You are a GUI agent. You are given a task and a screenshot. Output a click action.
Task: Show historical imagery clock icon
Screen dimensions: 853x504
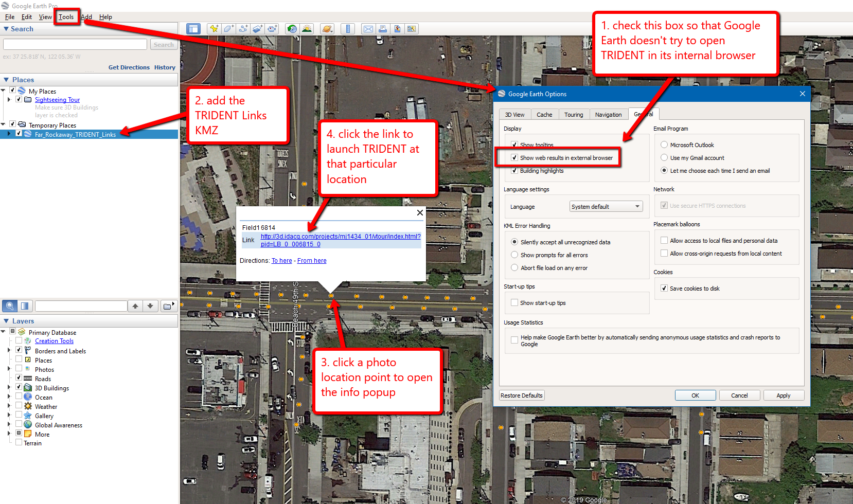[292, 29]
